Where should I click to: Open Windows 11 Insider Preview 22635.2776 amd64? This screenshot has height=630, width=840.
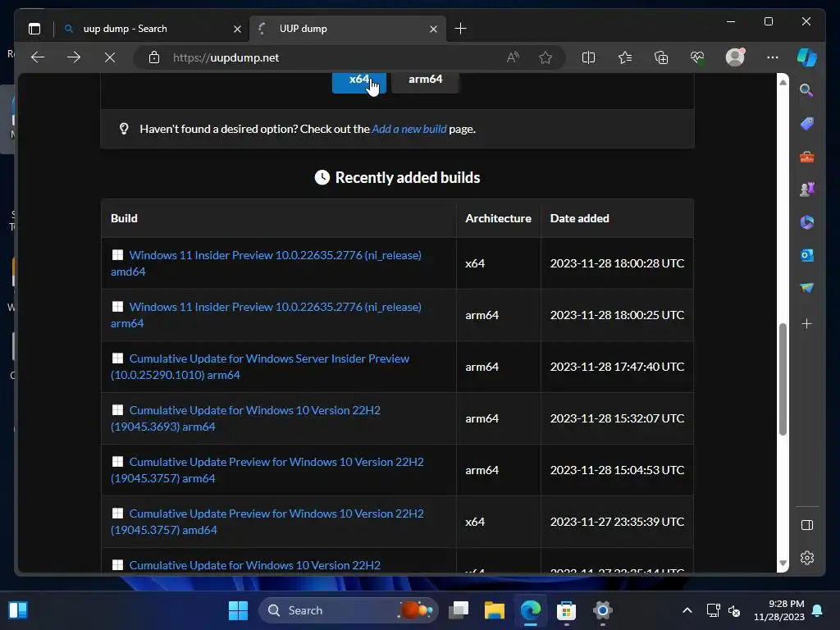point(267,263)
